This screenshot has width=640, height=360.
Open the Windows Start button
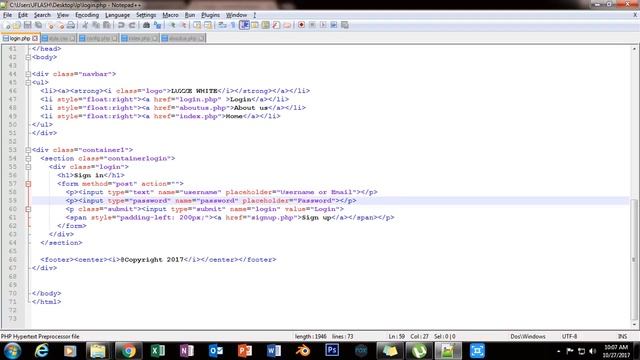coord(13,351)
